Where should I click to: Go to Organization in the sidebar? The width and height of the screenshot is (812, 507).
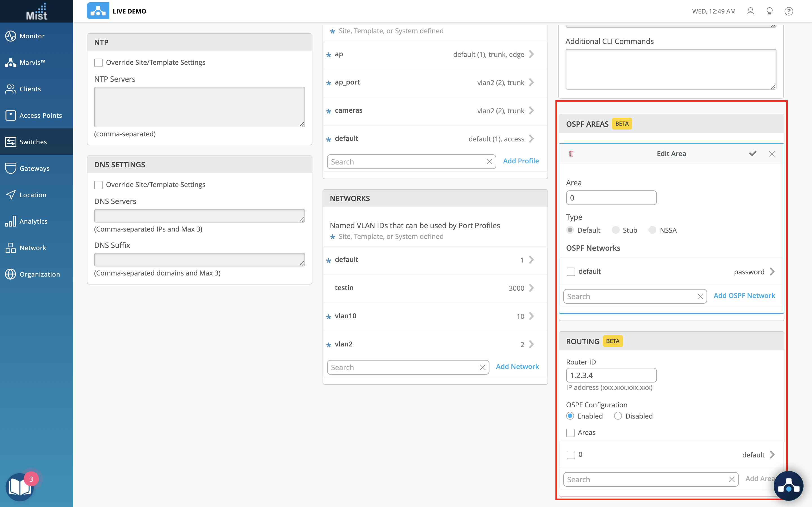click(x=39, y=274)
